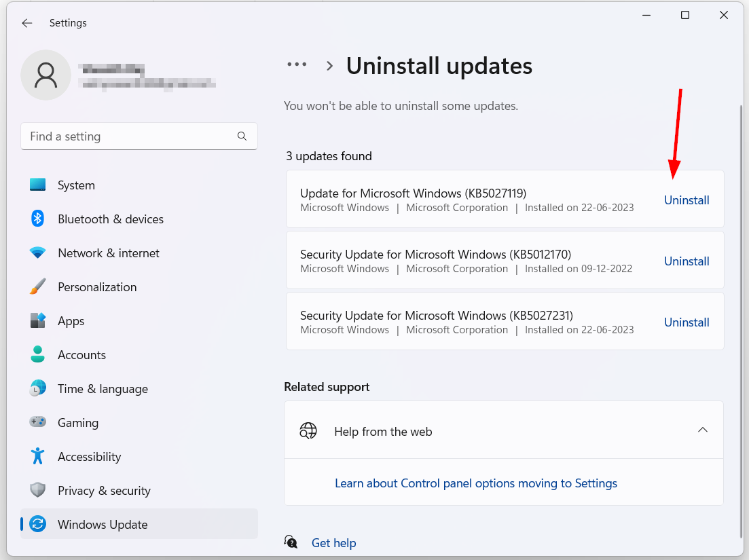
Task: Collapse the Help from the web section
Action: pyautogui.click(x=702, y=430)
